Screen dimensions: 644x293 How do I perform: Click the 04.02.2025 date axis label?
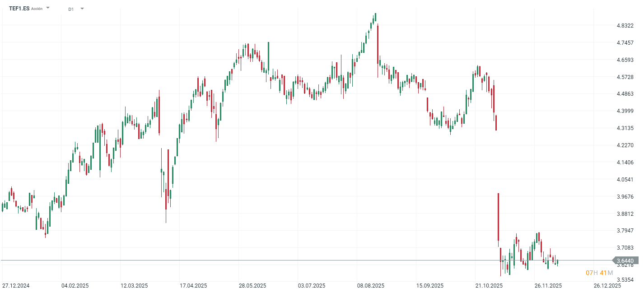[x=75, y=286]
